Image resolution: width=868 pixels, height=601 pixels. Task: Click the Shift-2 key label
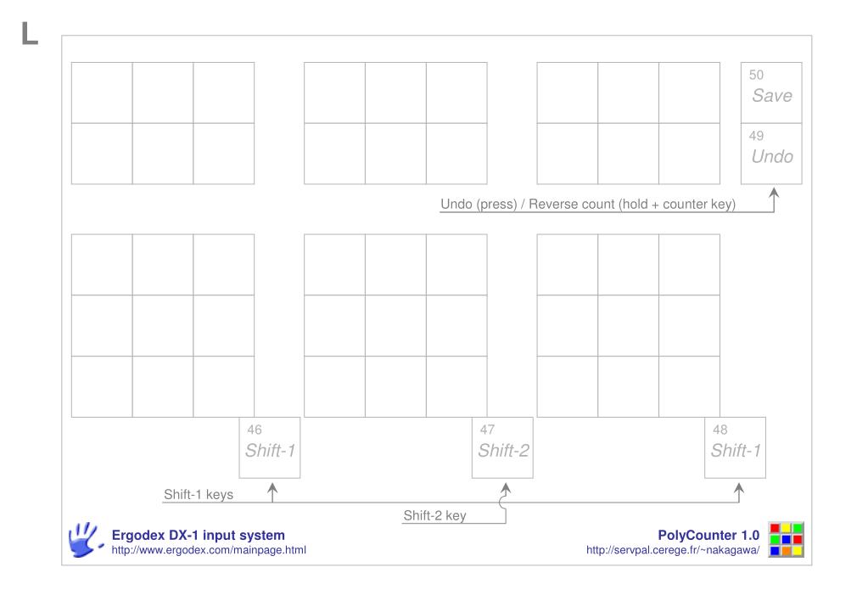coord(434,515)
